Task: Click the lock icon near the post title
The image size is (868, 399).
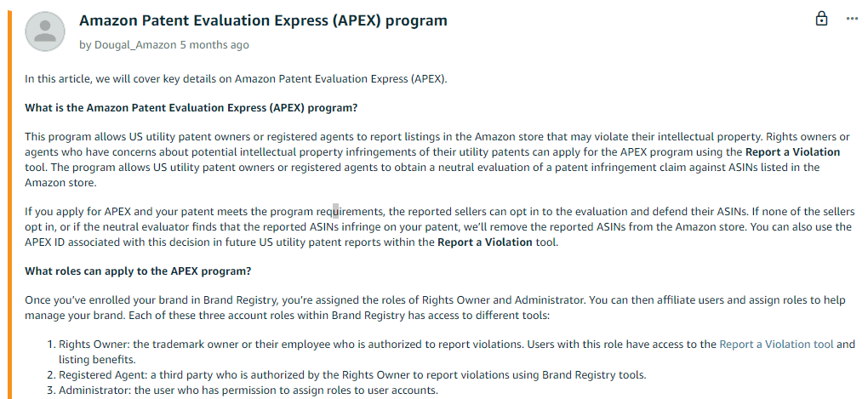Action: [x=822, y=20]
